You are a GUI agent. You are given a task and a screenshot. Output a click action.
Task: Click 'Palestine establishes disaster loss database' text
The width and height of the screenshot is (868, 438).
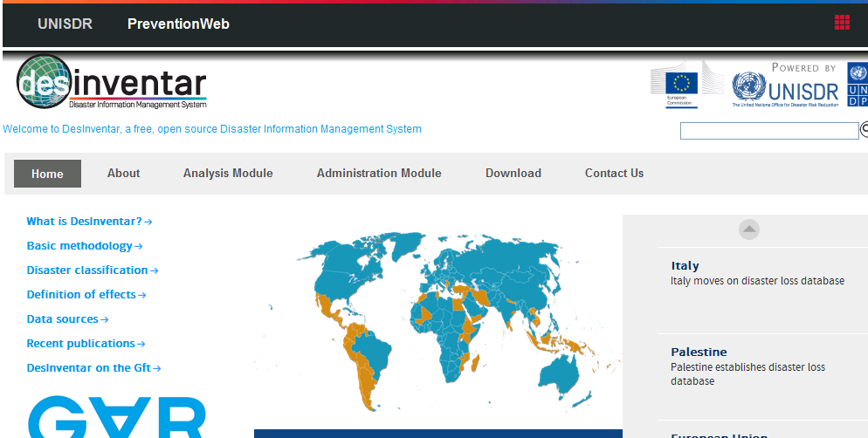[747, 373]
